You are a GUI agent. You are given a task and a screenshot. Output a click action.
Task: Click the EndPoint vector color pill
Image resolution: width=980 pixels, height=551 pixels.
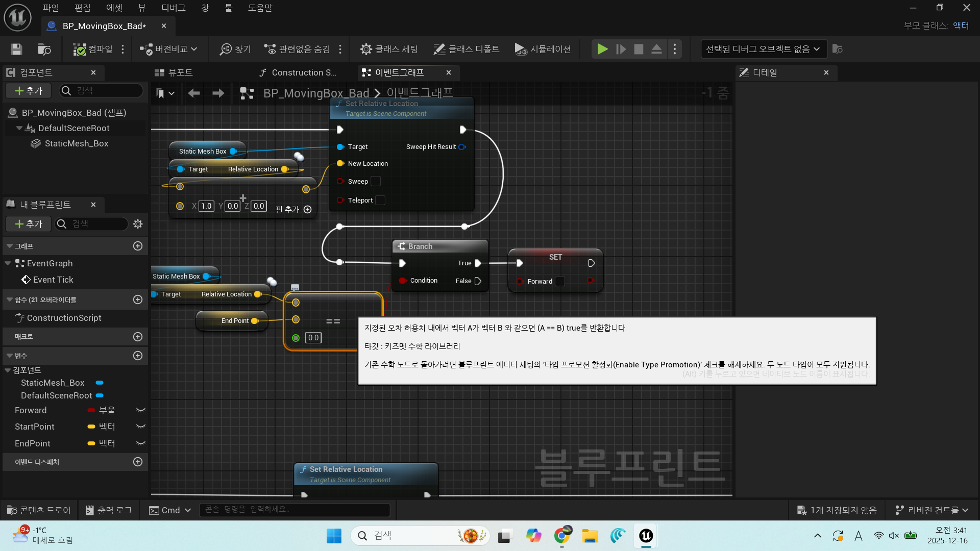(91, 443)
